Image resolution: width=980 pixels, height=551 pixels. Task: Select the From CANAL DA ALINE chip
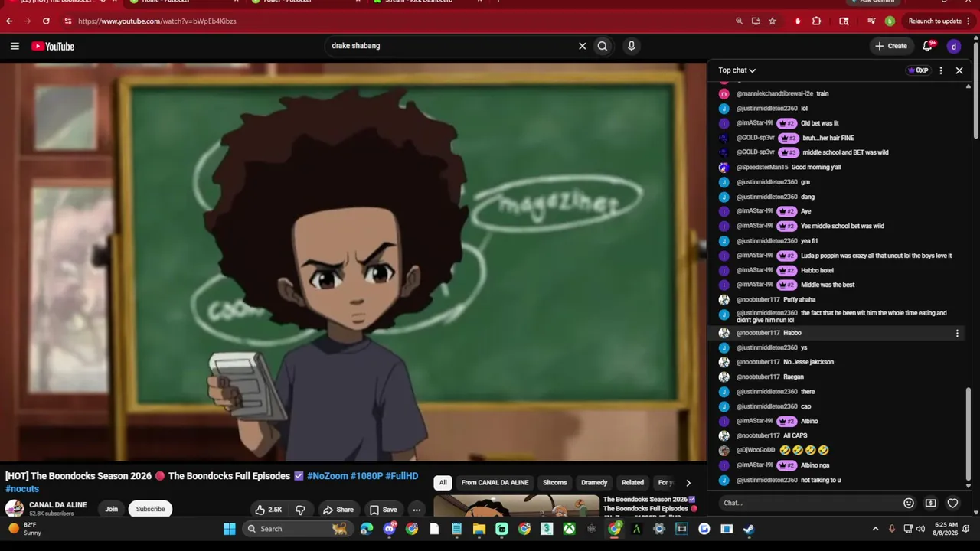[x=495, y=483]
